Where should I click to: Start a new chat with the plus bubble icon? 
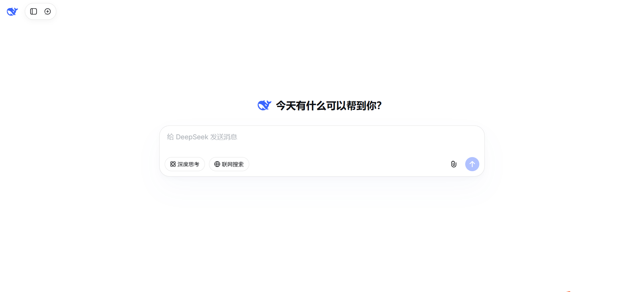point(48,11)
